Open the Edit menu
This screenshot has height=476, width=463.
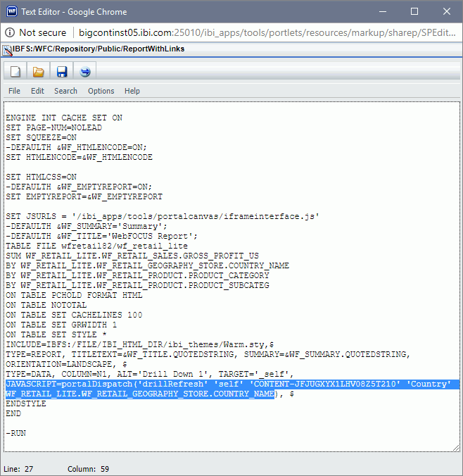point(37,91)
